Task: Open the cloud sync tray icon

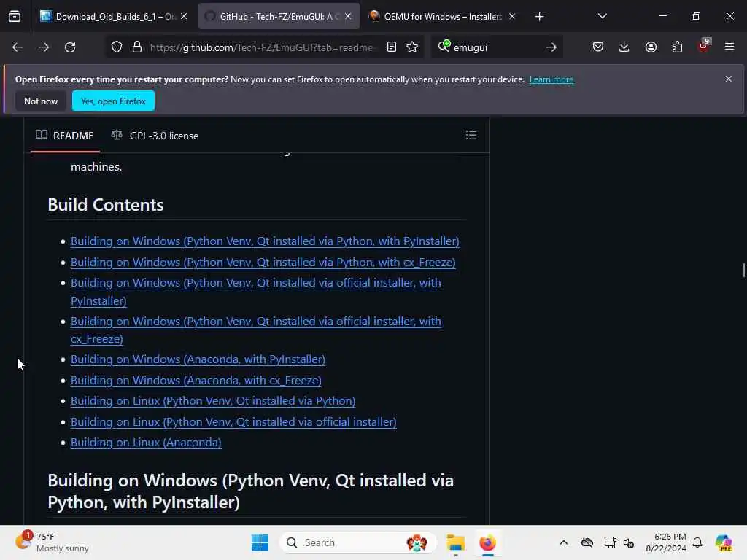Action: pos(587,542)
